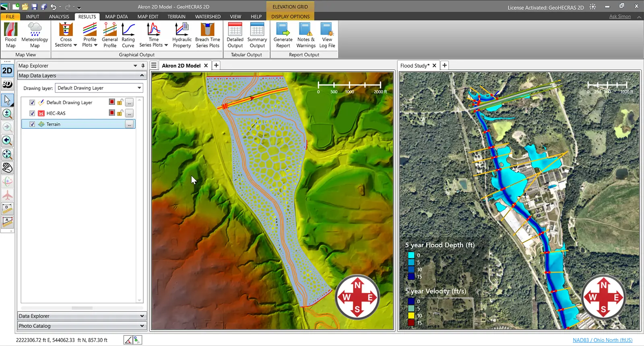Toggle selectable state of Default Drawing Layer
The height and width of the screenshot is (346, 644).
pos(112,102)
